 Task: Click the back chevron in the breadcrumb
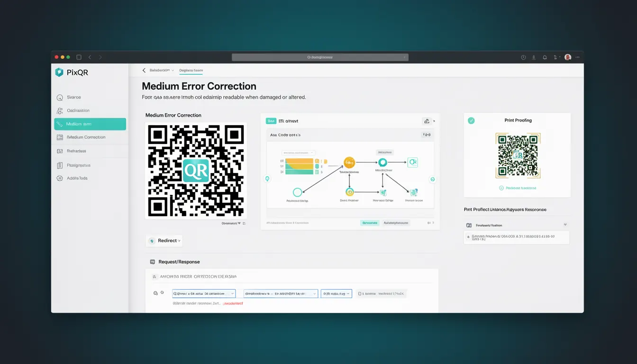[x=144, y=70]
